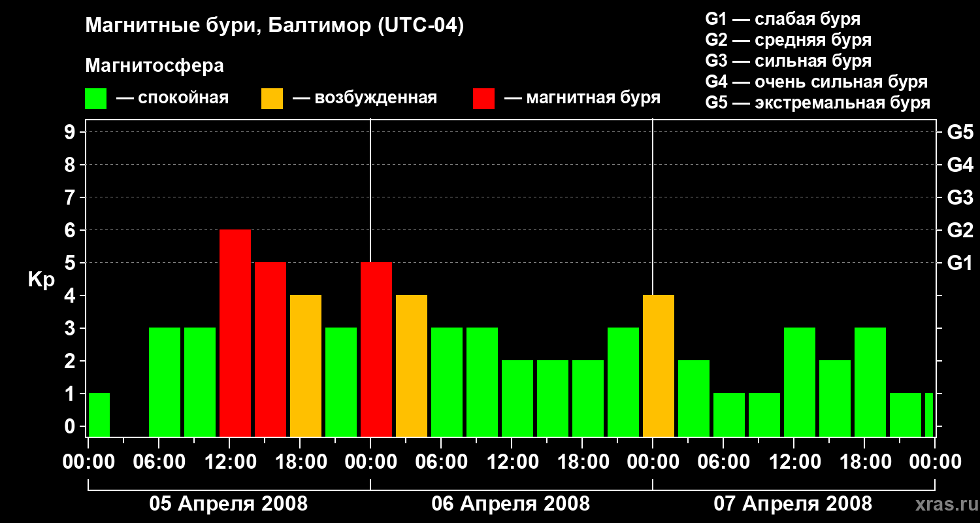Click 'G2 — средняя буря' legend line
The width and height of the screenshot is (980, 523).
[x=789, y=40]
